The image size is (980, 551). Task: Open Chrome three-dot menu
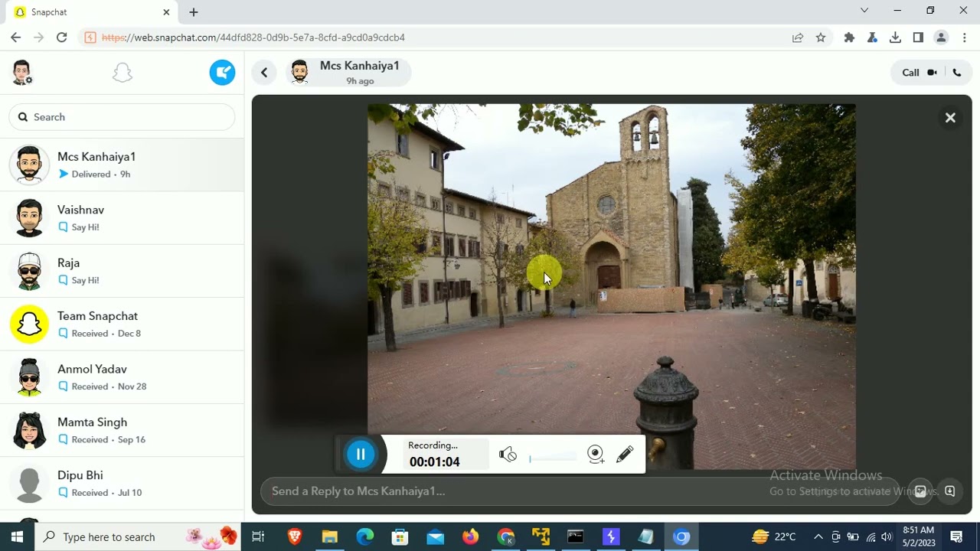(963, 37)
